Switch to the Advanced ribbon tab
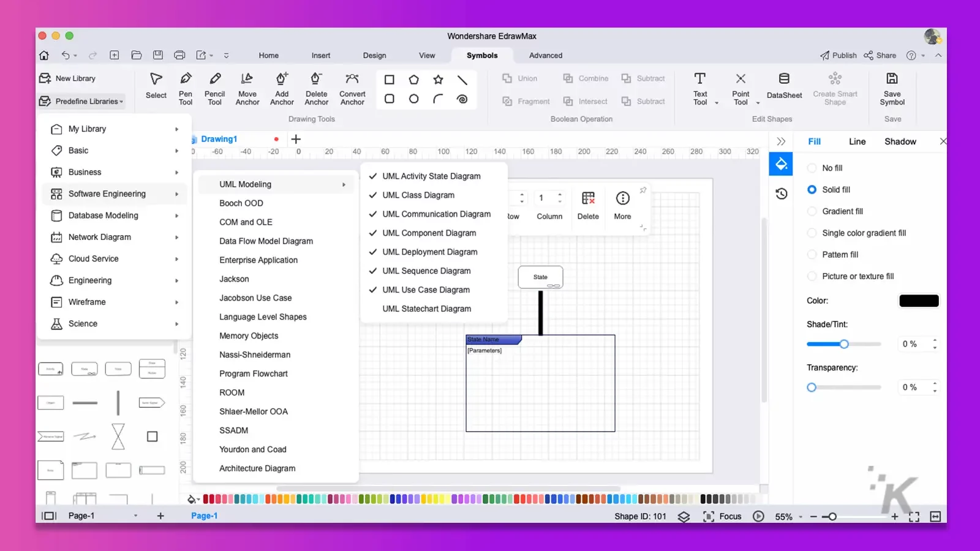The width and height of the screenshot is (980, 551). coord(546,55)
